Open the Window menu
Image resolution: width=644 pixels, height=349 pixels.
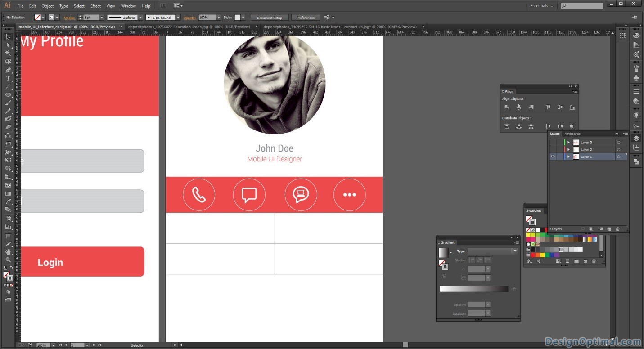pos(128,6)
